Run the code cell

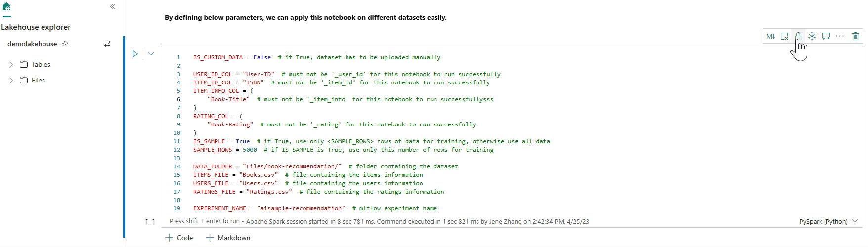(x=135, y=54)
